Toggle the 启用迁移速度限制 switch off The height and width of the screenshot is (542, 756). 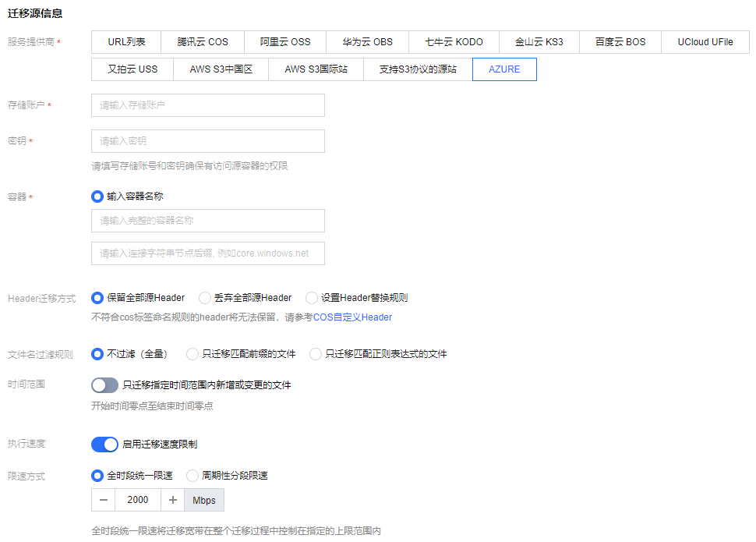pyautogui.click(x=104, y=445)
